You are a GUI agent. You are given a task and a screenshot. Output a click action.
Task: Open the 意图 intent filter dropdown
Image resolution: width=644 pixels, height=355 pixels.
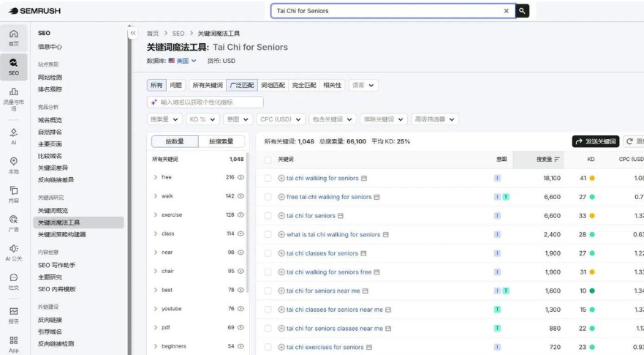238,119
